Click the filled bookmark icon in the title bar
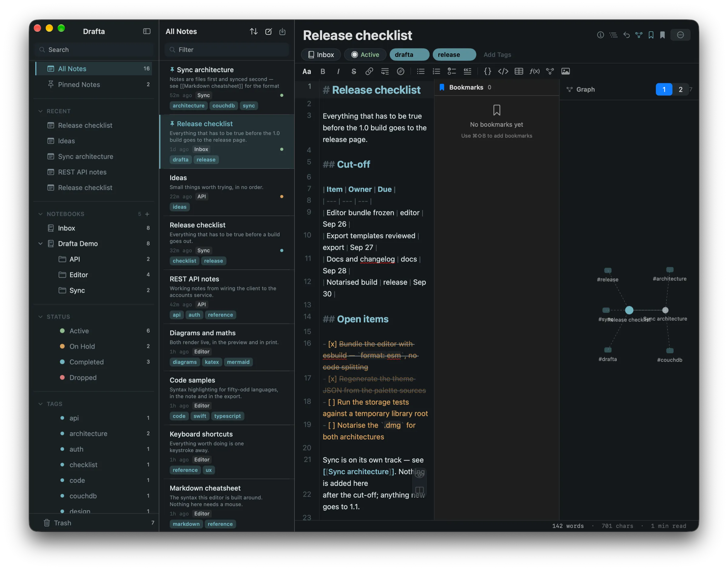Screen dimensions: 728x570 tap(662, 35)
